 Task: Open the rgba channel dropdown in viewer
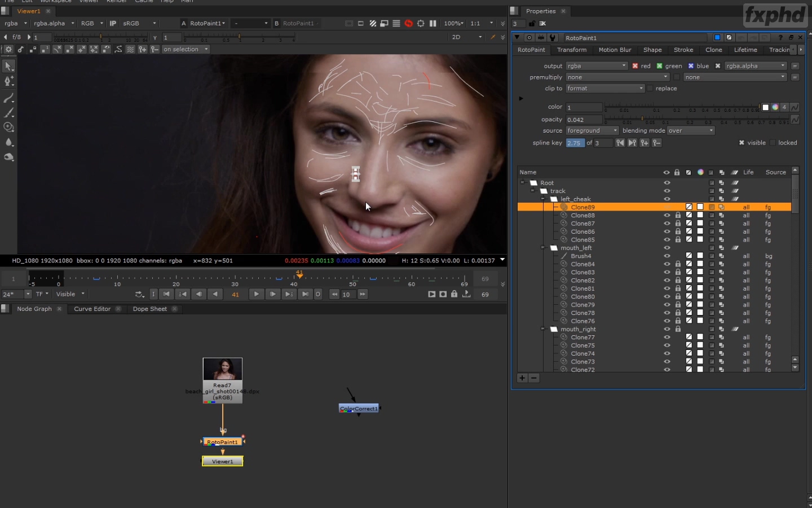click(16, 23)
